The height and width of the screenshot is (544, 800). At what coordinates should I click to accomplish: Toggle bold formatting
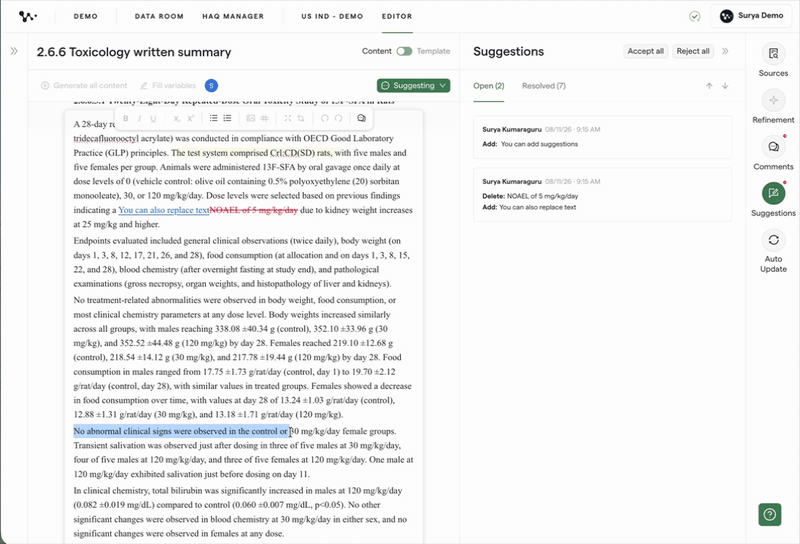pos(126,118)
